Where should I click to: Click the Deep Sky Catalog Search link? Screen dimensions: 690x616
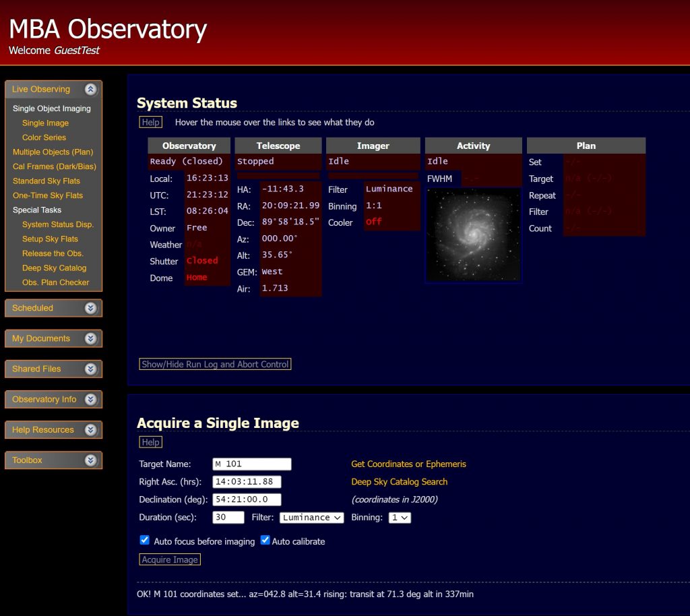[399, 482]
